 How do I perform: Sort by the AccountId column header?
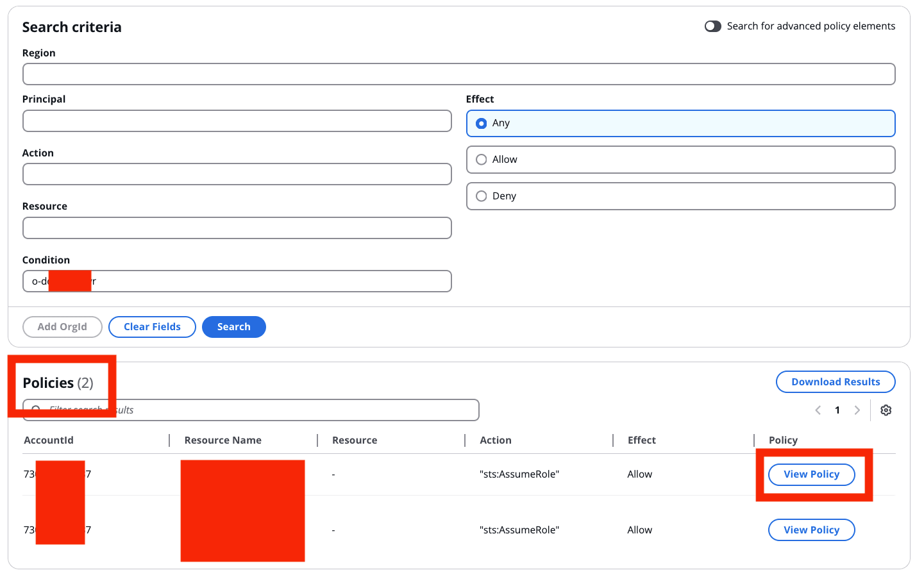[x=49, y=440]
